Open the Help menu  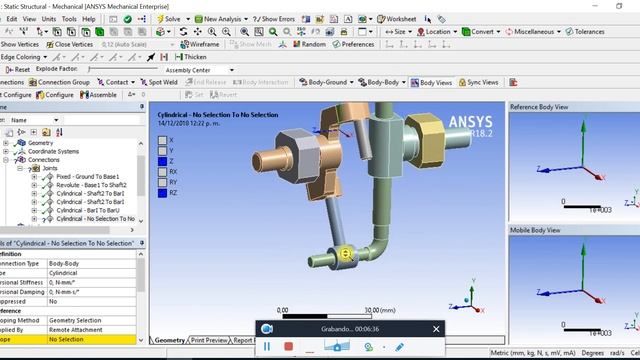pyautogui.click(x=89, y=19)
